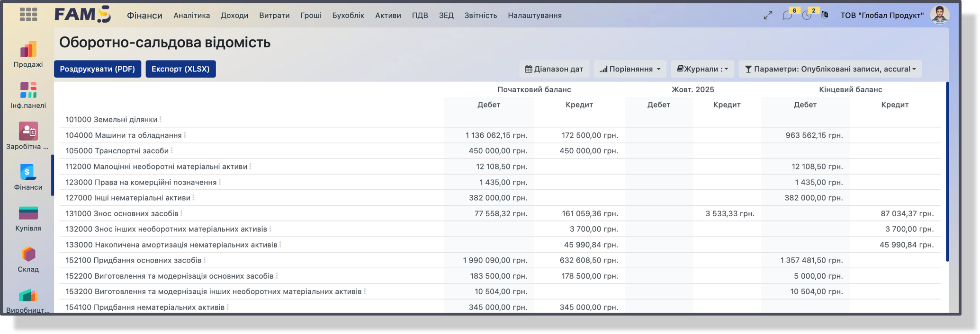Click ending credit value 87 034,37 грн.
This screenshot has width=980, height=334.
pos(907,213)
